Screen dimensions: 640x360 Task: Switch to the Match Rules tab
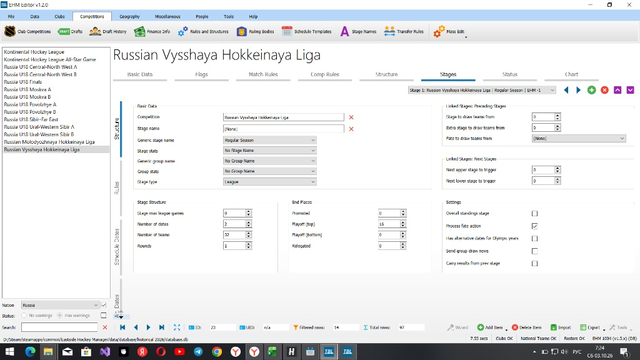point(263,74)
